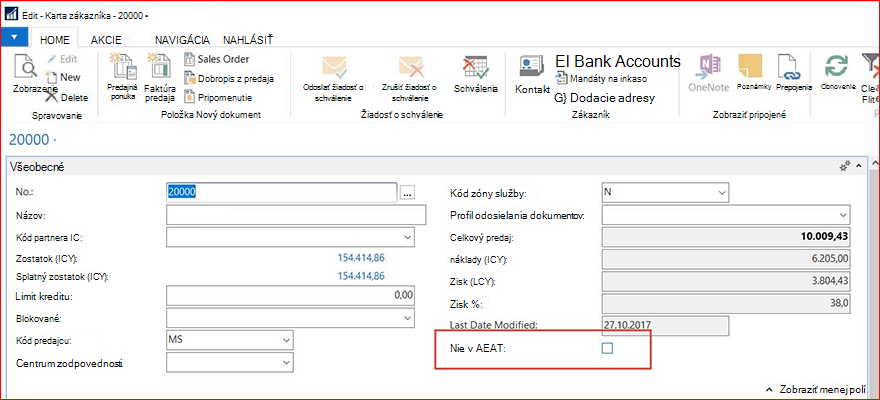This screenshot has height=400, width=880.
Task: Click the Sales Order button
Action: [217, 59]
